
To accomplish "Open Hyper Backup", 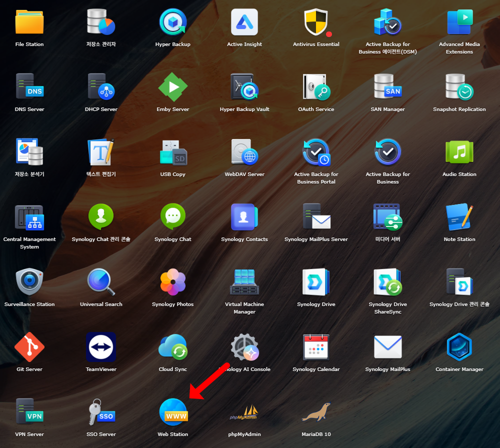I will [173, 22].
